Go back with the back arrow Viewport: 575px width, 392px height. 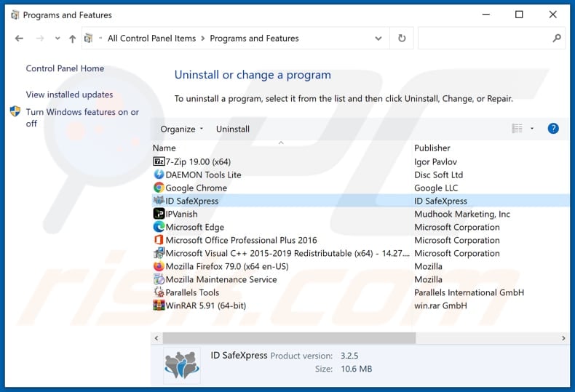pyautogui.click(x=19, y=38)
